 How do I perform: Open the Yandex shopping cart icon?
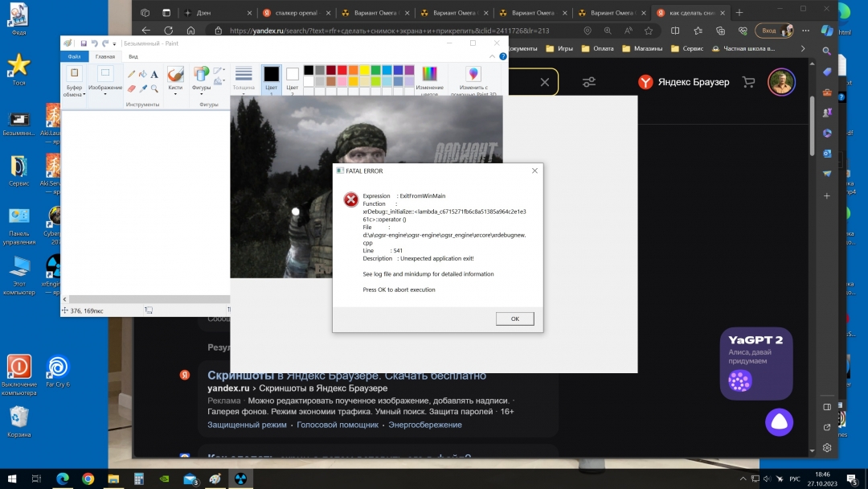[x=748, y=82]
